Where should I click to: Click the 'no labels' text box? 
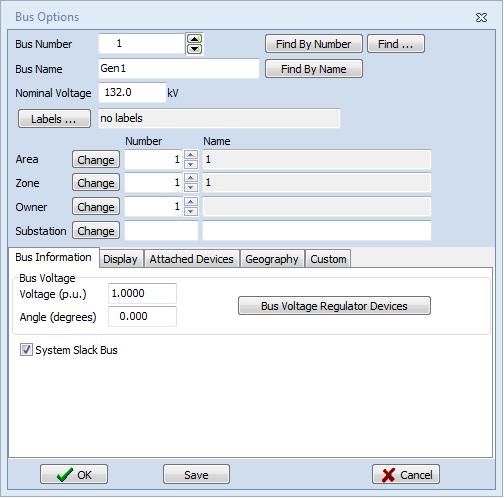219,118
